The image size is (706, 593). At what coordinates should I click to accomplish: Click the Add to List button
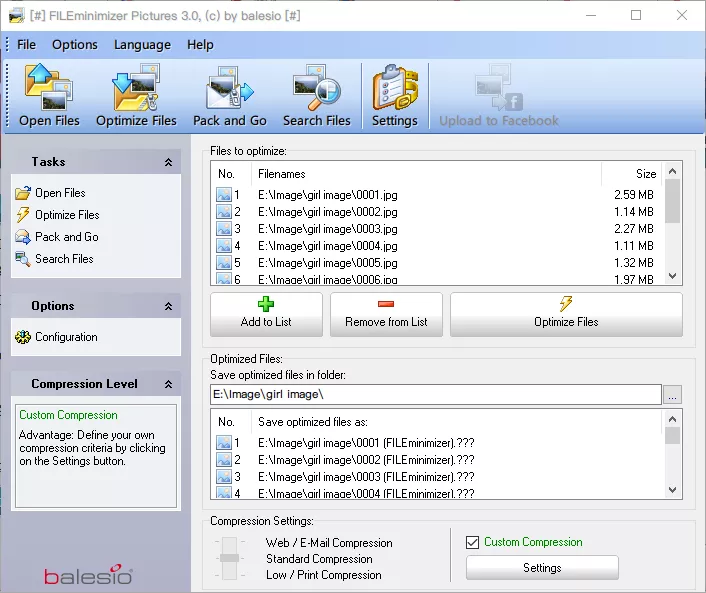266,315
